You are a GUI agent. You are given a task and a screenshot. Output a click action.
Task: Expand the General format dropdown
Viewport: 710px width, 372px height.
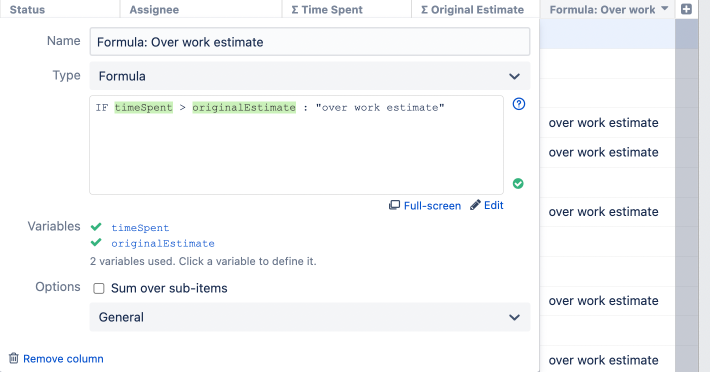[310, 317]
